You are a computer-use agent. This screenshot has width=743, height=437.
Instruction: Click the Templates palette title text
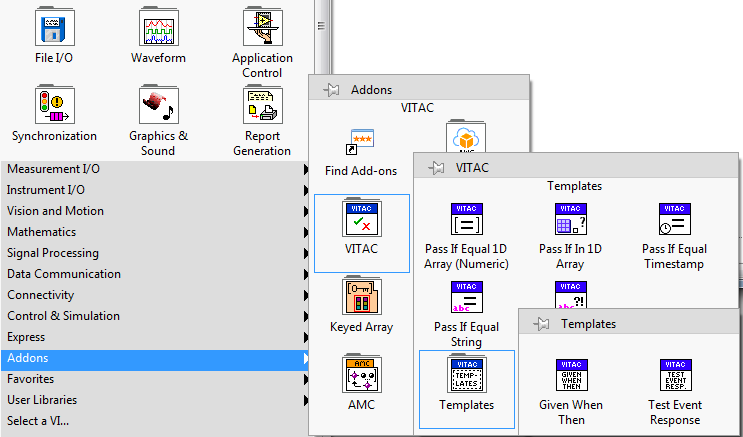point(589,324)
